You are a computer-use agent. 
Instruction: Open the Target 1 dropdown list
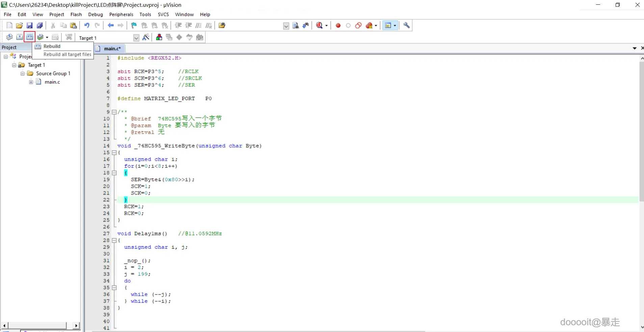[136, 38]
